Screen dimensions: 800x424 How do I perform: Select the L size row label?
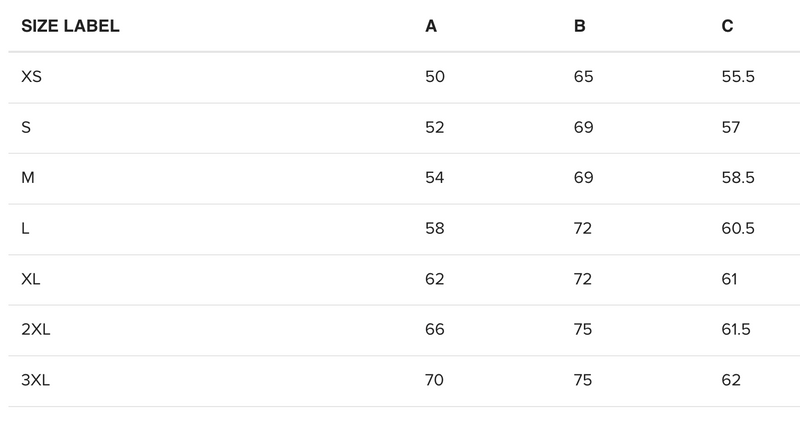pyautogui.click(x=25, y=229)
